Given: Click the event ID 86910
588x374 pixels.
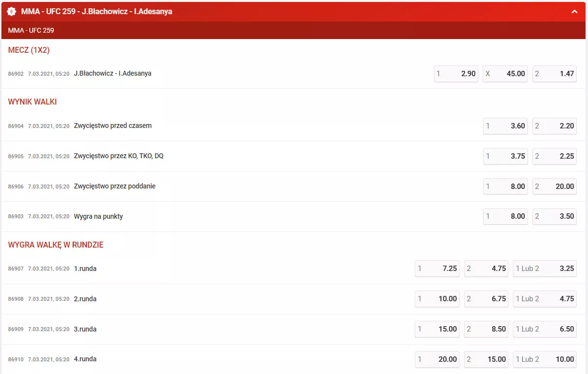Looking at the screenshot, I should [16, 359].
